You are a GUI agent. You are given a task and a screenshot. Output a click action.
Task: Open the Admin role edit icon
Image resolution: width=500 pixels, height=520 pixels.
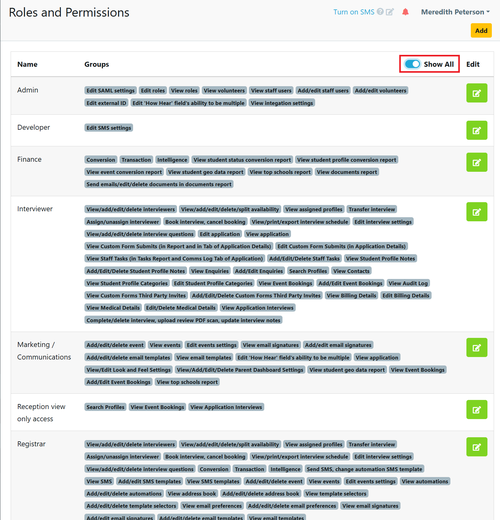[477, 93]
